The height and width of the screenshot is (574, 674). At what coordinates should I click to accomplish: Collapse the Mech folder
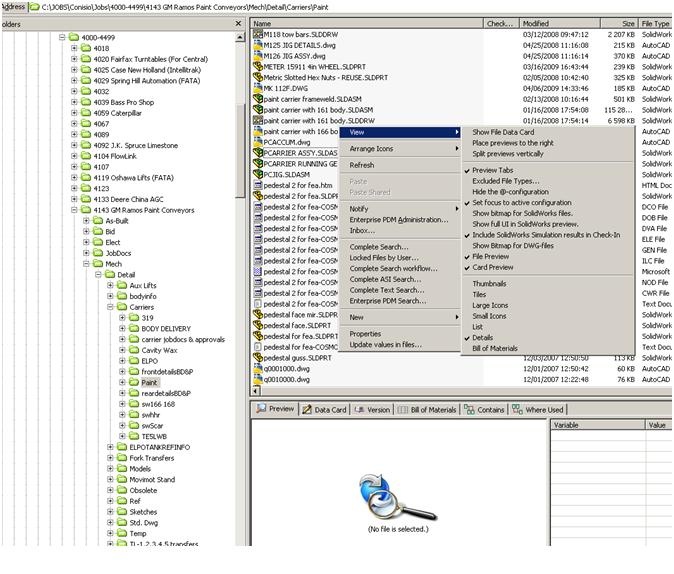click(x=86, y=264)
